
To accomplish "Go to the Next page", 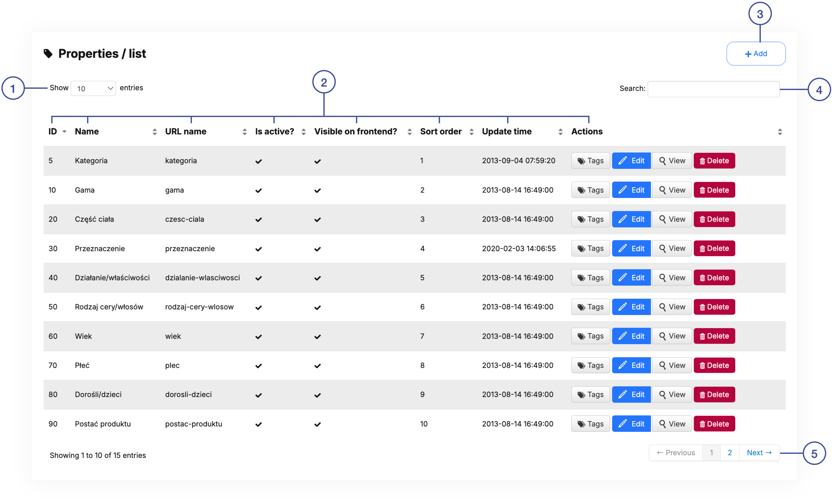I will coord(759,453).
